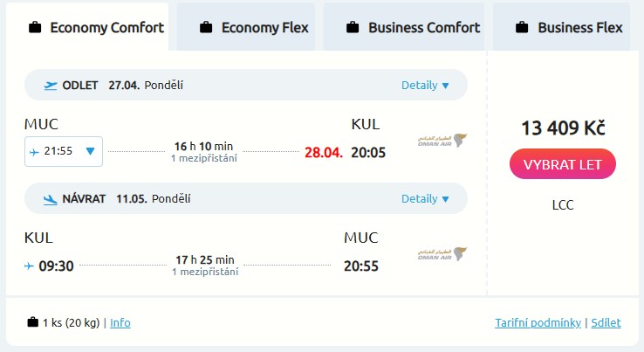The width and height of the screenshot is (644, 352).
Task: Click the return plane icon beside NÁVRAT
Action: [51, 199]
